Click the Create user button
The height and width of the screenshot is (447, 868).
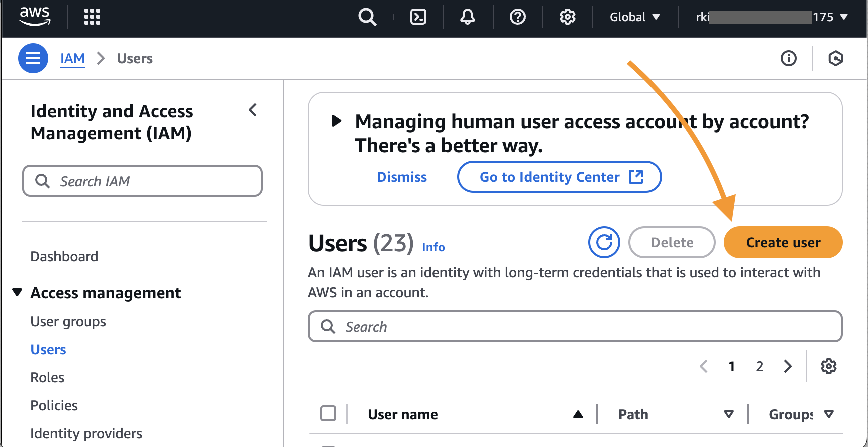(783, 242)
